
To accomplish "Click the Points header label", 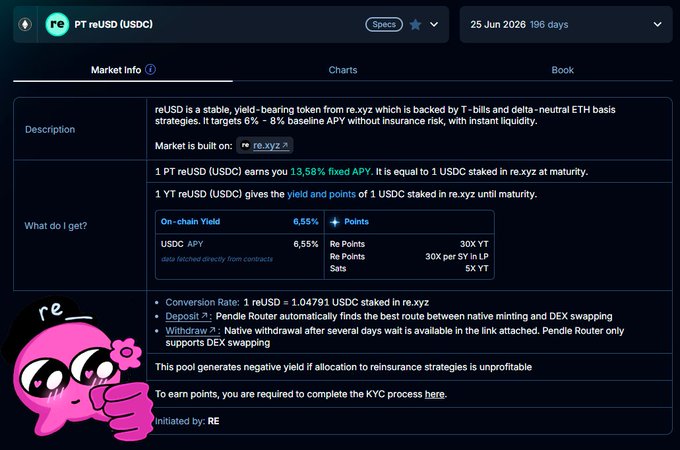I will (x=356, y=222).
